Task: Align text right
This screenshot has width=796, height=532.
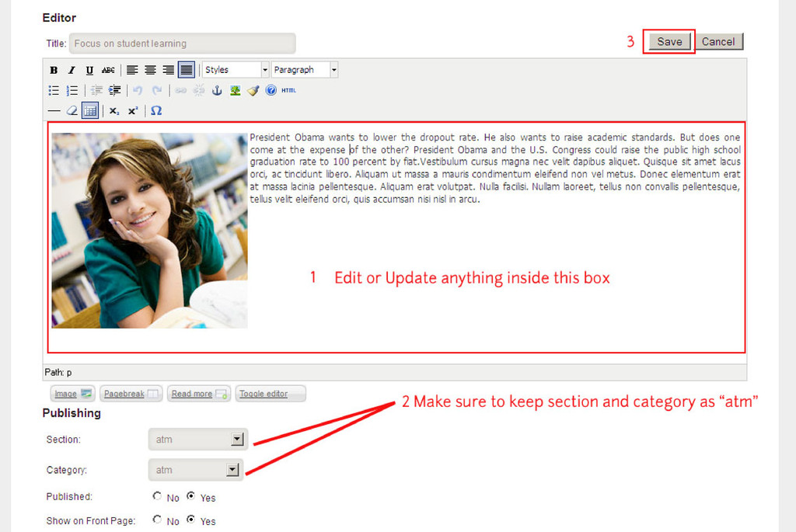Action: pyautogui.click(x=168, y=70)
